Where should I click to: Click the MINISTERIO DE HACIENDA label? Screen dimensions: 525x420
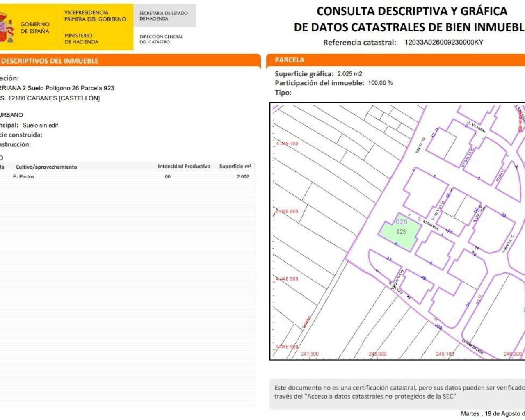click(x=81, y=39)
